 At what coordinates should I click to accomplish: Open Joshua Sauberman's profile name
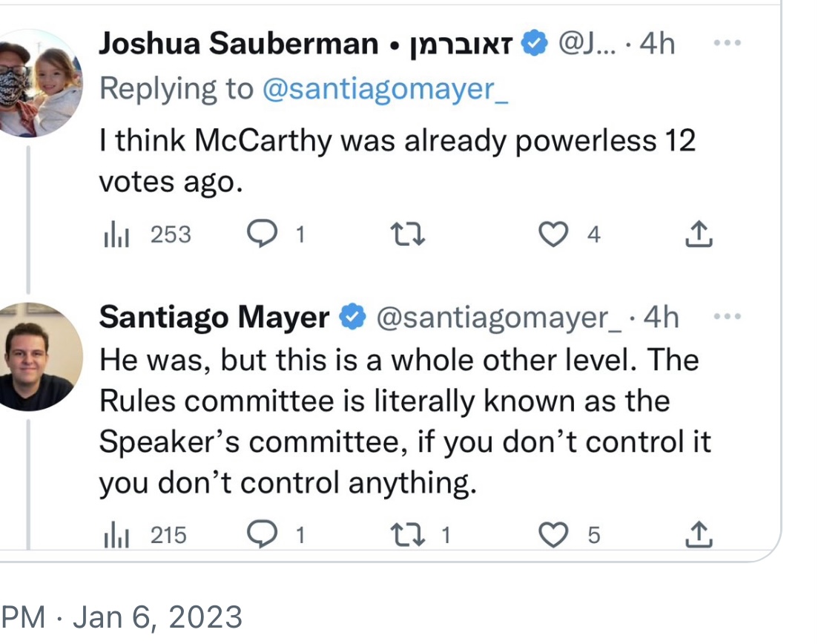[239, 45]
